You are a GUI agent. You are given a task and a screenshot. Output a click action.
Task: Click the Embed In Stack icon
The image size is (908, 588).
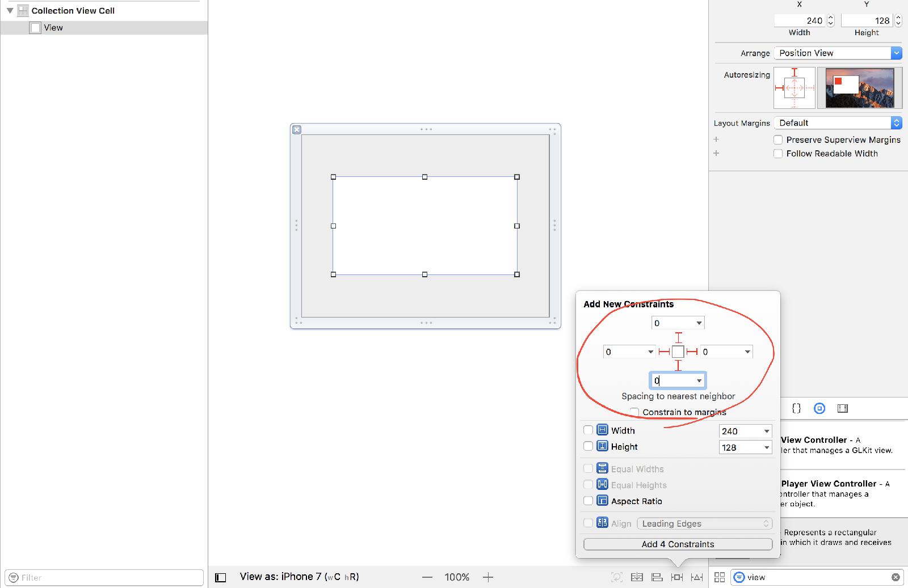pos(637,577)
